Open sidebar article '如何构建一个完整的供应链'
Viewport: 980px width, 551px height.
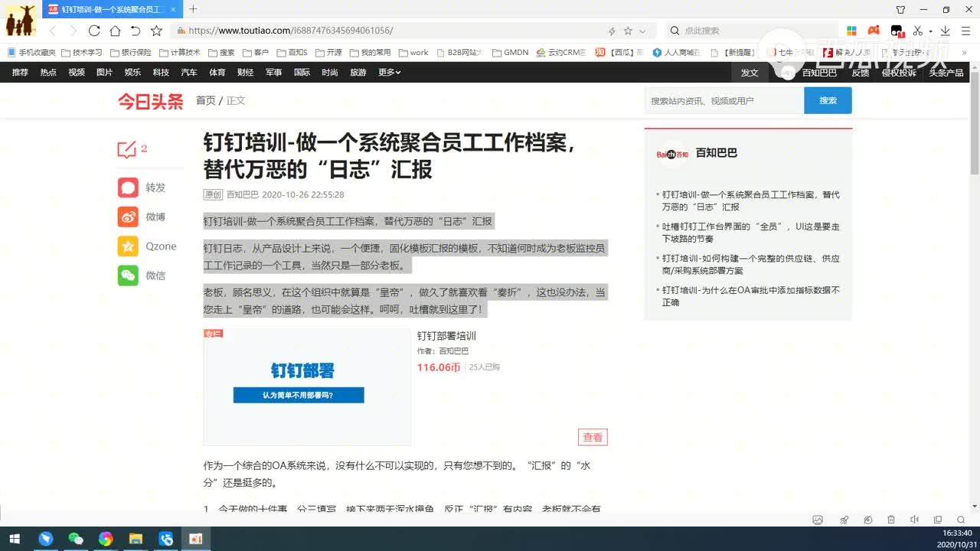pos(750,264)
